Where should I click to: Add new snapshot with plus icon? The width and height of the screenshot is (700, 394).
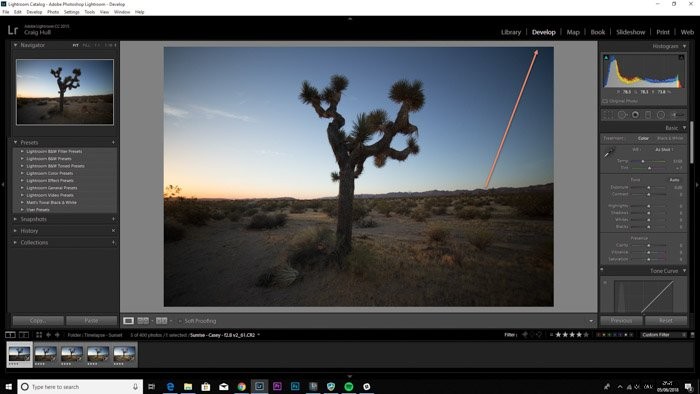point(113,219)
